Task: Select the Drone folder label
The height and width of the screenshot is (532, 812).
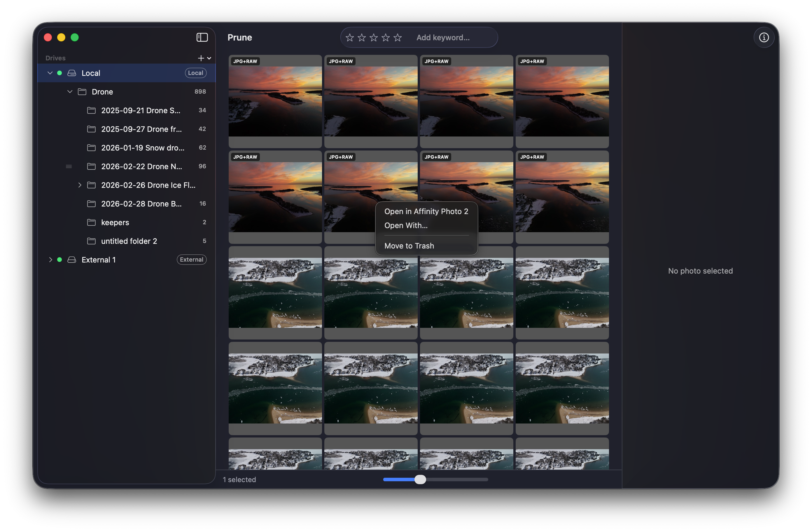Action: (x=102, y=92)
